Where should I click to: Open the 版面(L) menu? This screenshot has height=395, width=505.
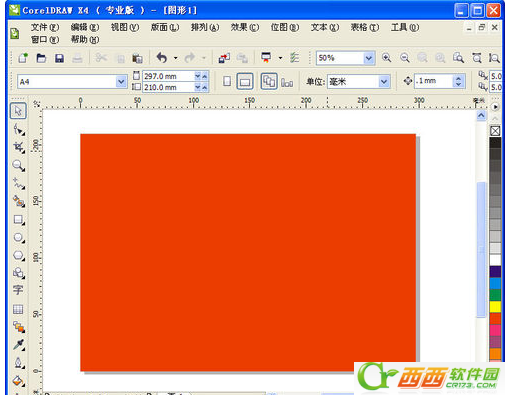[x=165, y=27]
